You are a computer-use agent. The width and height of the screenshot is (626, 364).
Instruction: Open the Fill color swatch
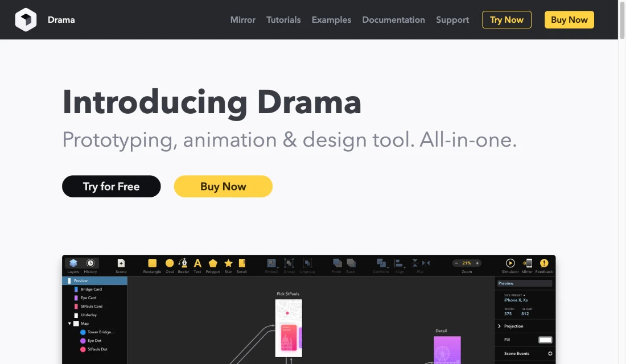545,340
